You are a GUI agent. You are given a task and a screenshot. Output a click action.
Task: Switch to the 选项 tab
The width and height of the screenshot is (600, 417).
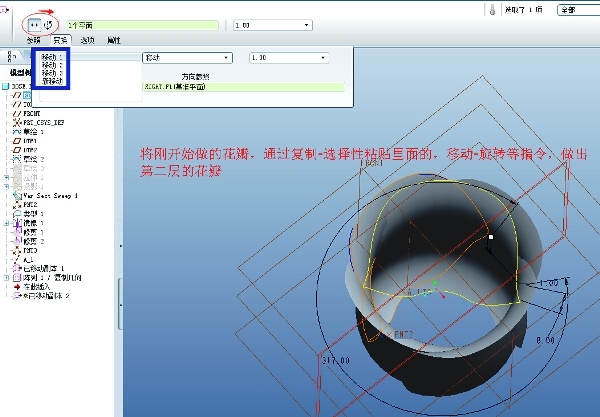tap(87, 40)
